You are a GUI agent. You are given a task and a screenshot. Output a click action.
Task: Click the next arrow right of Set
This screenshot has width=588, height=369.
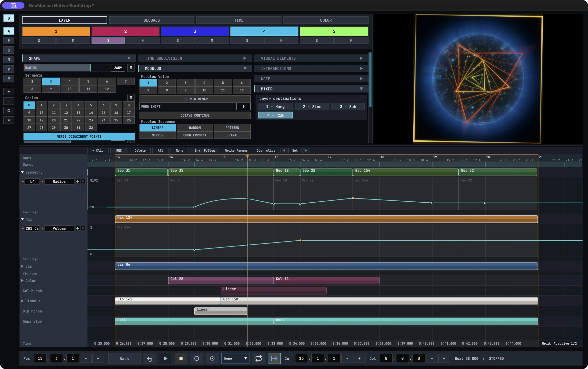pos(306,150)
